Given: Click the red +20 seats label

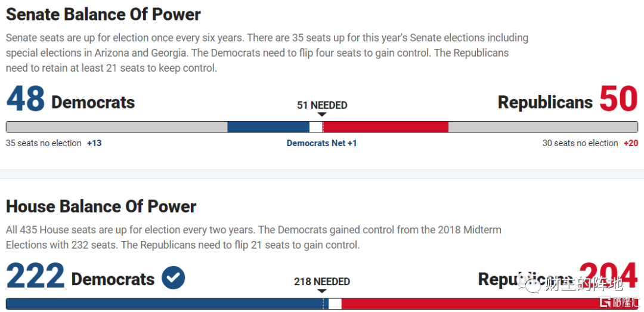Looking at the screenshot, I should [630, 143].
